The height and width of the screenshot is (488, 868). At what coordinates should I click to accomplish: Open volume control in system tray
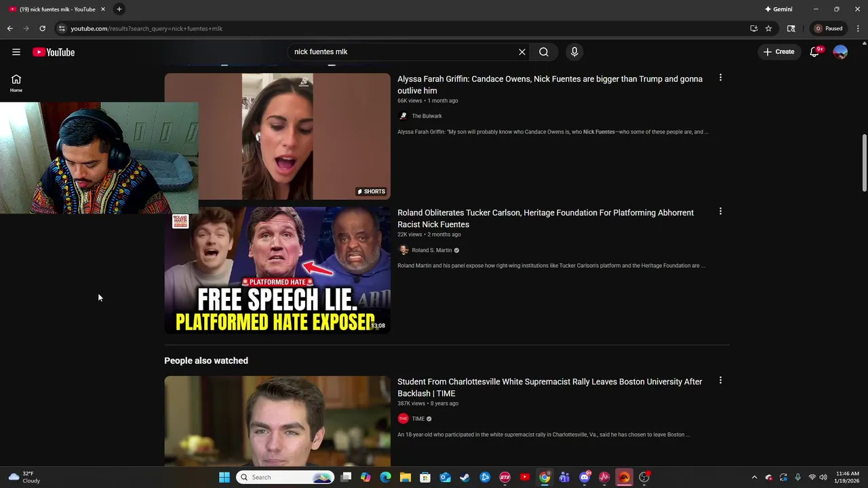[x=823, y=477]
